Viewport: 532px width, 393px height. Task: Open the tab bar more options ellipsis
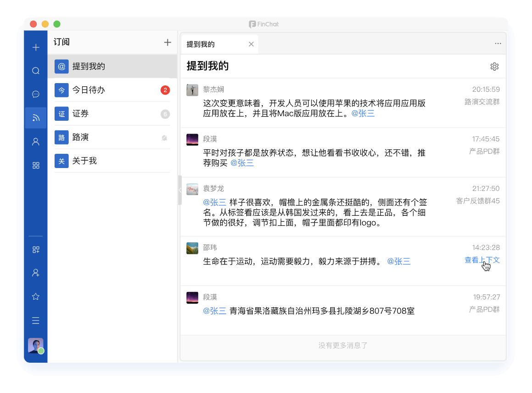pos(498,44)
